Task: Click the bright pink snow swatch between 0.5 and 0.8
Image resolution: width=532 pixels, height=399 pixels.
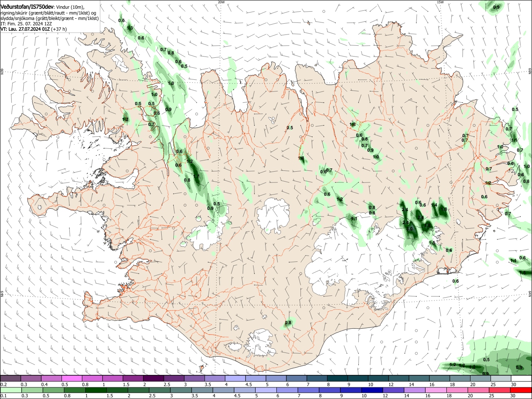Action: click(71, 378)
